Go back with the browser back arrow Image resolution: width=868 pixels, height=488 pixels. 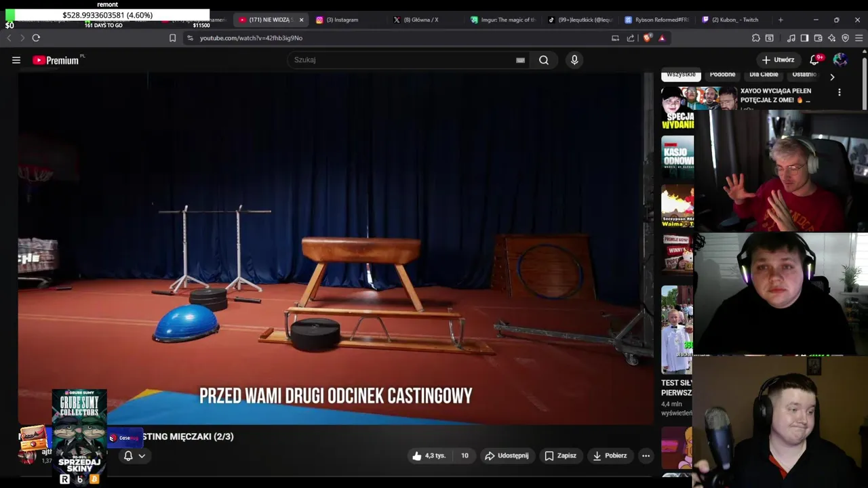9,38
